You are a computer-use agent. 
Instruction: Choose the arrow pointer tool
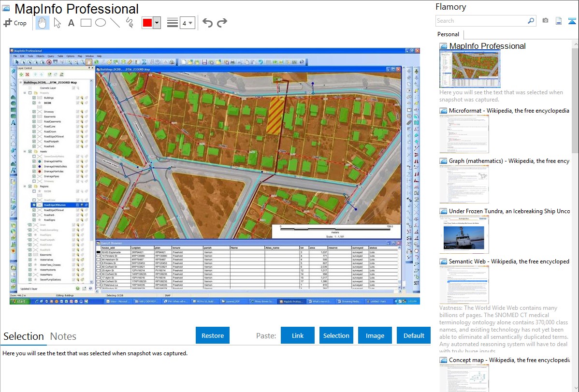click(57, 23)
